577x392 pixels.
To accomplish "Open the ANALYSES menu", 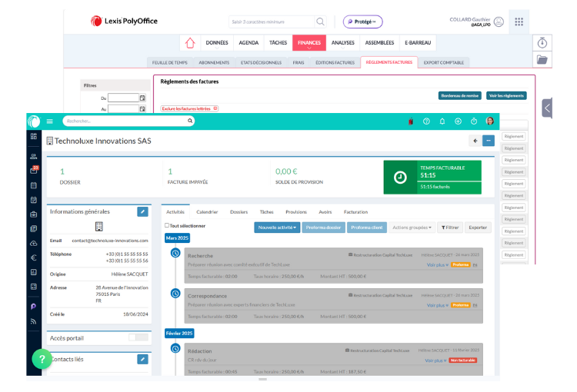I will click(x=342, y=43).
